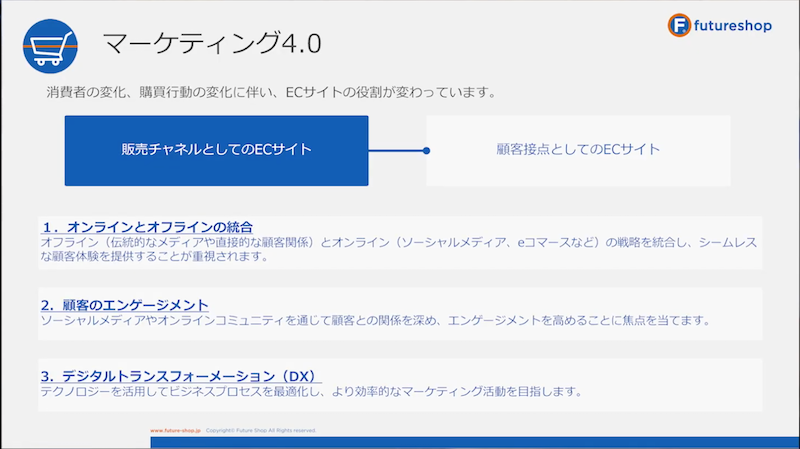The width and height of the screenshot is (800, 449).
Task: Click the paragraph starting オフライン（伝統的なメディア
Action: (398, 249)
